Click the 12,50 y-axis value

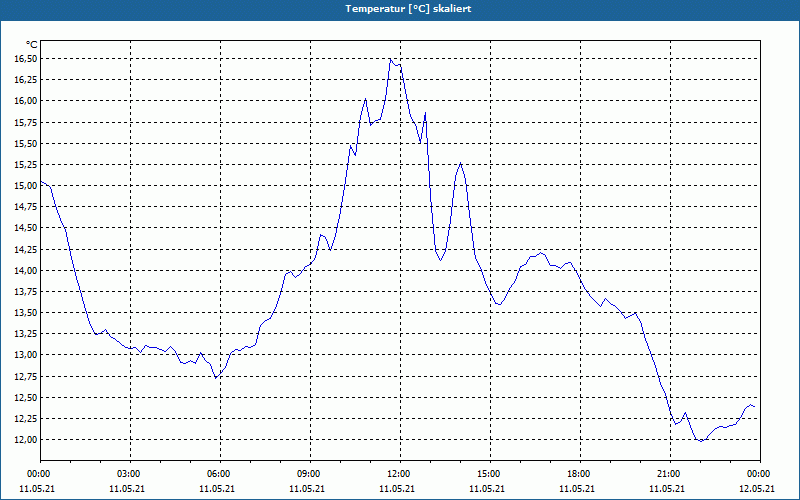[x=26, y=397]
